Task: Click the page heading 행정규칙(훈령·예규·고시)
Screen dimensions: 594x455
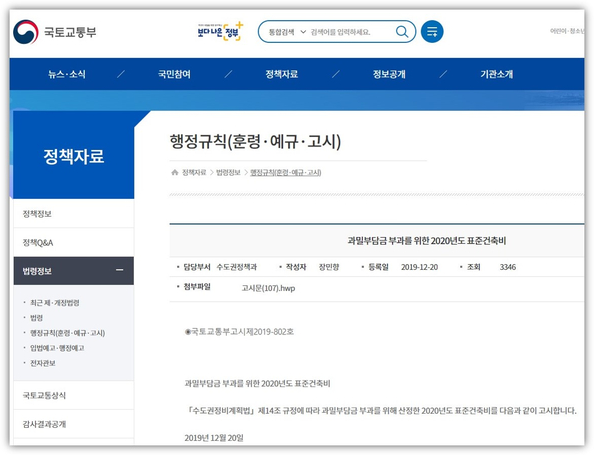Action: click(255, 141)
